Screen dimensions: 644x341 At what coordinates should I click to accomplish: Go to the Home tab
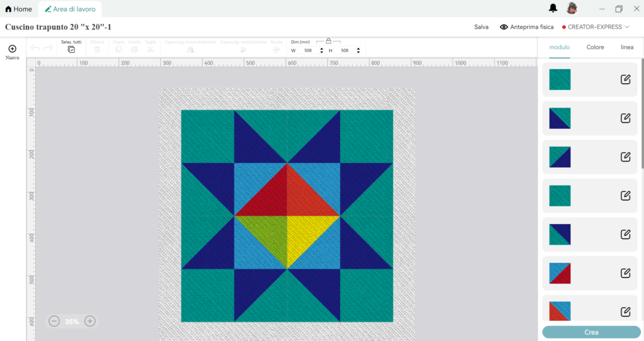click(18, 9)
